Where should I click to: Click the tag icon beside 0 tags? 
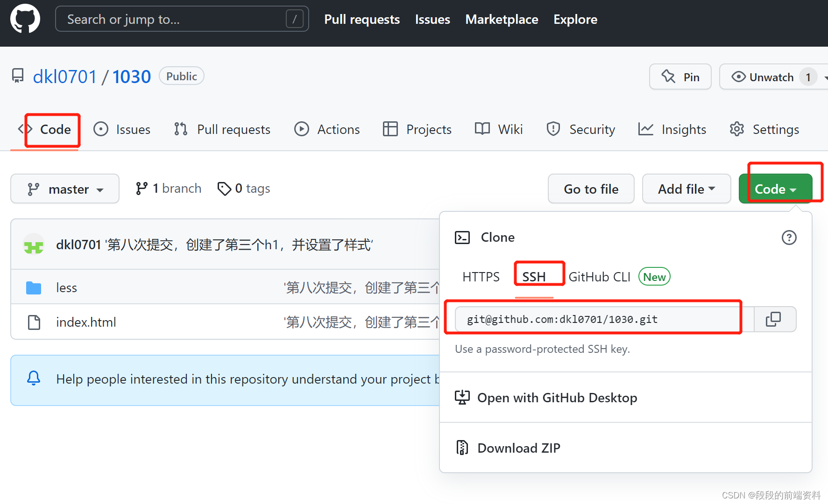(x=225, y=189)
